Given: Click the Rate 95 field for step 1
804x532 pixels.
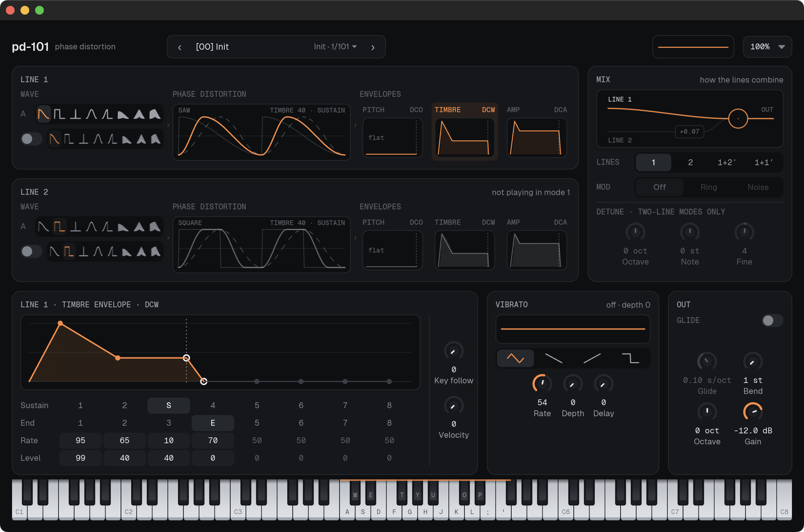Looking at the screenshot, I should [80, 440].
